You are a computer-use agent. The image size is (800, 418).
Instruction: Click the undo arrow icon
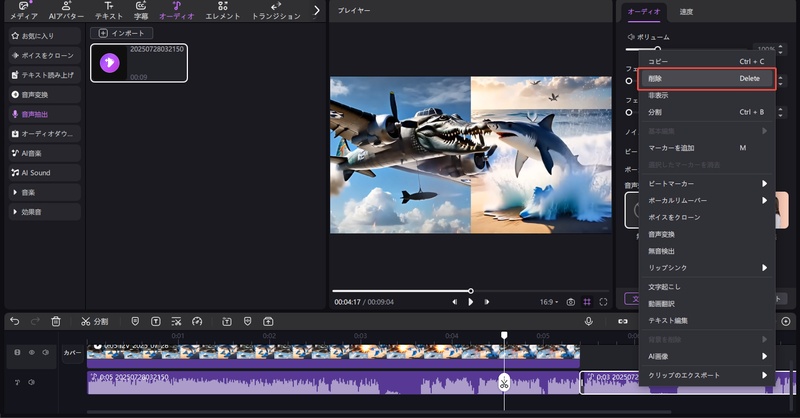click(x=15, y=321)
